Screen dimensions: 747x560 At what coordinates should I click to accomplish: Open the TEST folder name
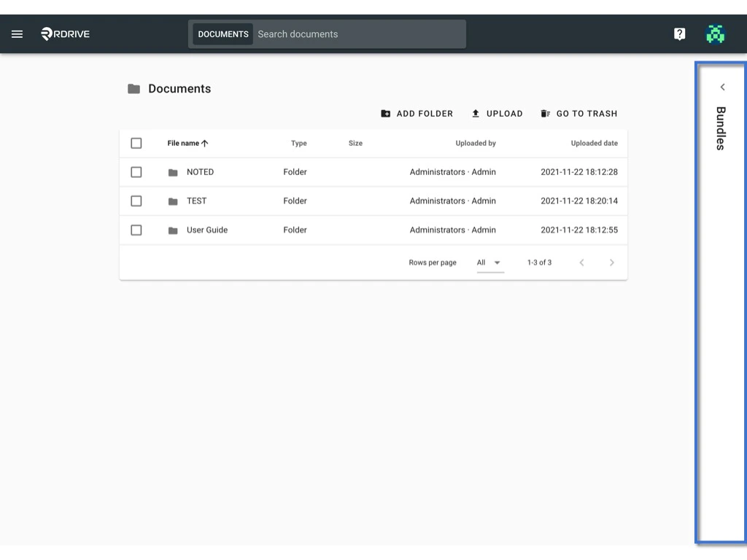click(x=197, y=201)
